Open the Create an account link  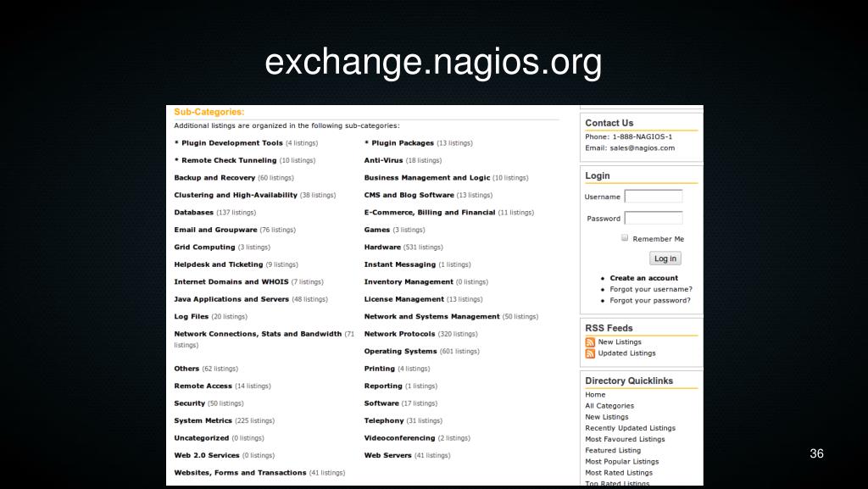[644, 278]
